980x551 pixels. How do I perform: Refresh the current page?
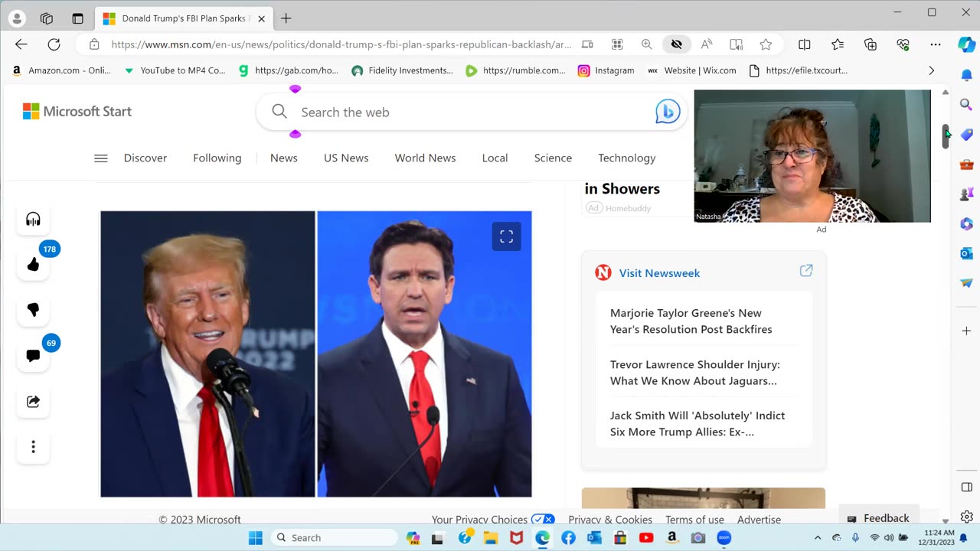click(54, 44)
